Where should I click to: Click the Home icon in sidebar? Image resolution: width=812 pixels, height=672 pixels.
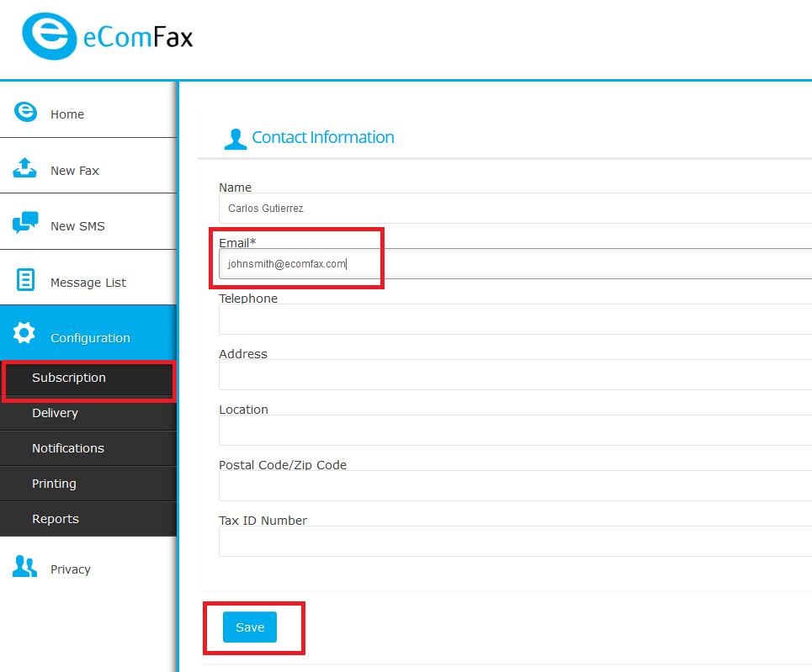pyautogui.click(x=25, y=112)
